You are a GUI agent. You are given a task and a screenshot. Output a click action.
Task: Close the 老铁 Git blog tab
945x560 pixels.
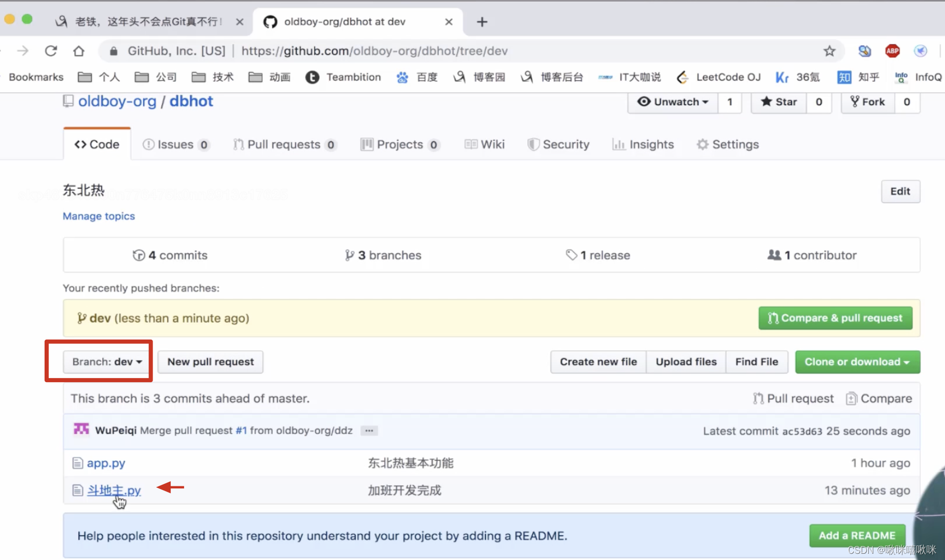tap(240, 22)
